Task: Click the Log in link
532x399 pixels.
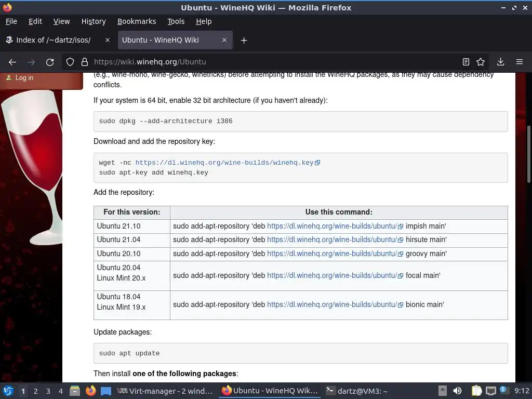Action: tap(24, 78)
